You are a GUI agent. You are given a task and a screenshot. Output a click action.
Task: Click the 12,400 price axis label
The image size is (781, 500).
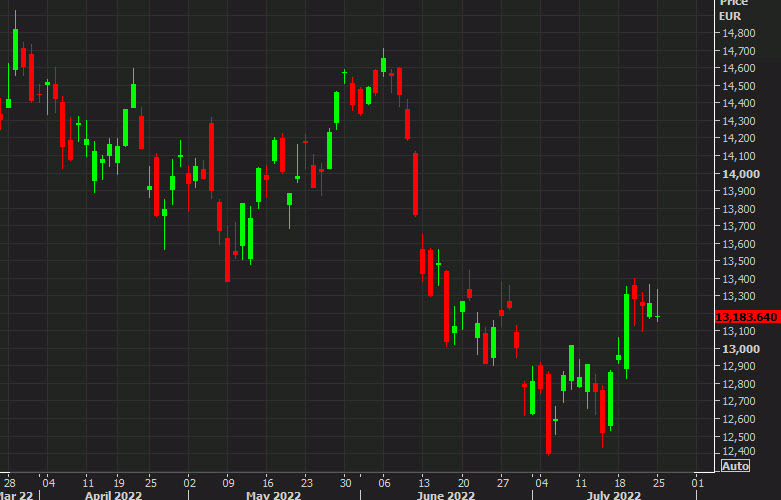[739, 451]
